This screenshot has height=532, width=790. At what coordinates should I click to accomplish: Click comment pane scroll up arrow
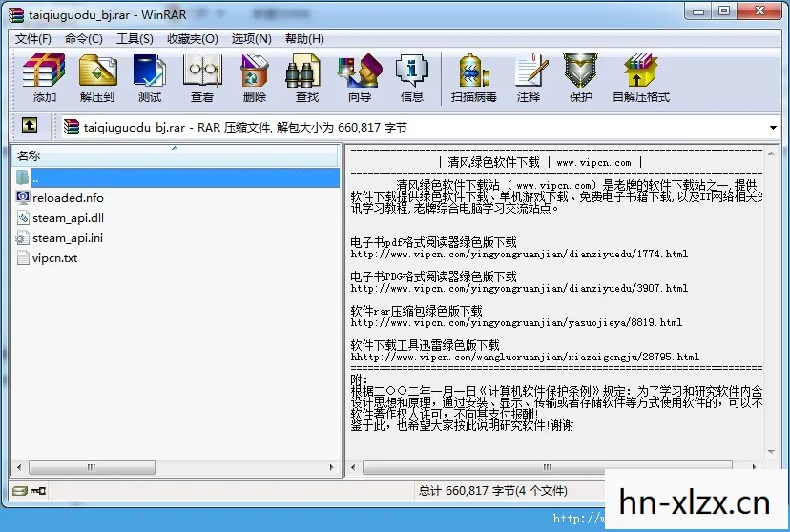pyautogui.click(x=771, y=153)
